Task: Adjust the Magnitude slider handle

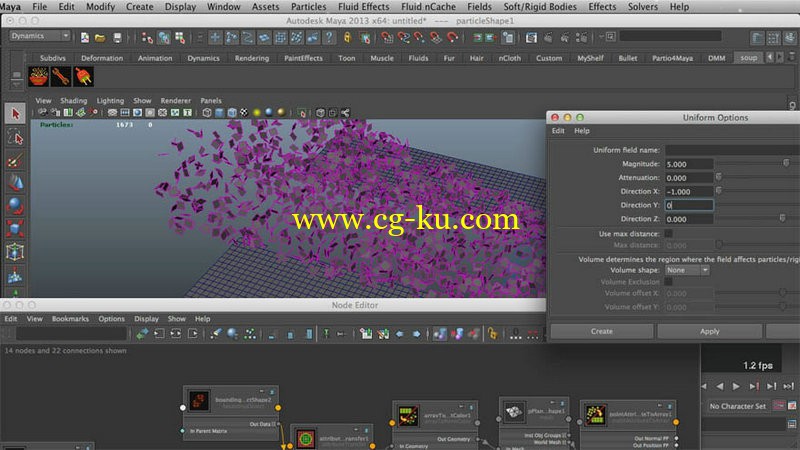Action: 786,163
